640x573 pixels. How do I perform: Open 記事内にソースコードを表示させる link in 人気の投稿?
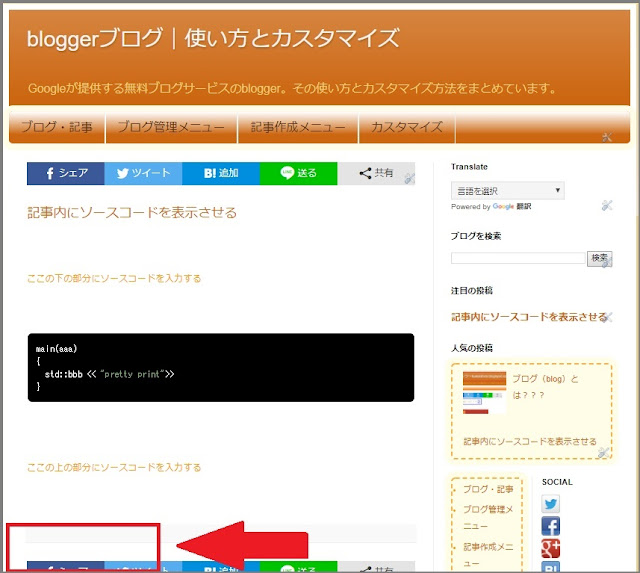click(530, 442)
